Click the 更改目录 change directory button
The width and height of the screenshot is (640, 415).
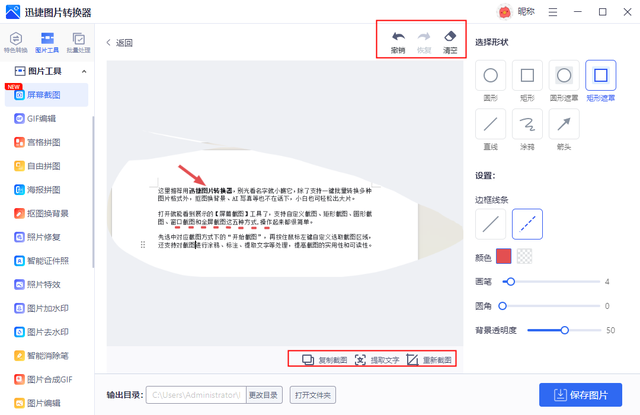click(x=264, y=395)
